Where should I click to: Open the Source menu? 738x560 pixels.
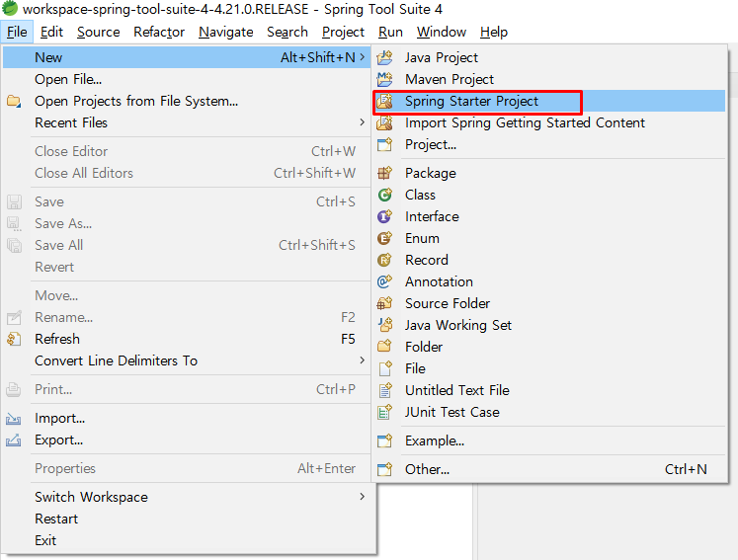(x=99, y=32)
